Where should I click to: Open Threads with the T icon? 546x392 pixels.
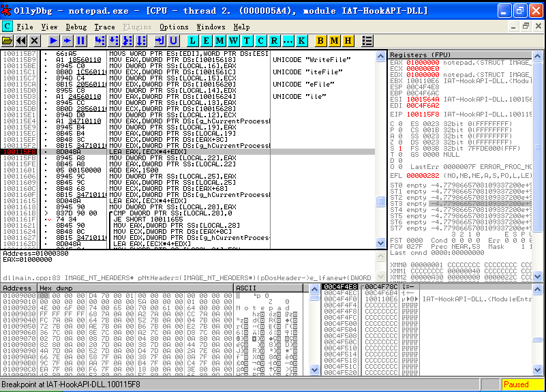247,41
